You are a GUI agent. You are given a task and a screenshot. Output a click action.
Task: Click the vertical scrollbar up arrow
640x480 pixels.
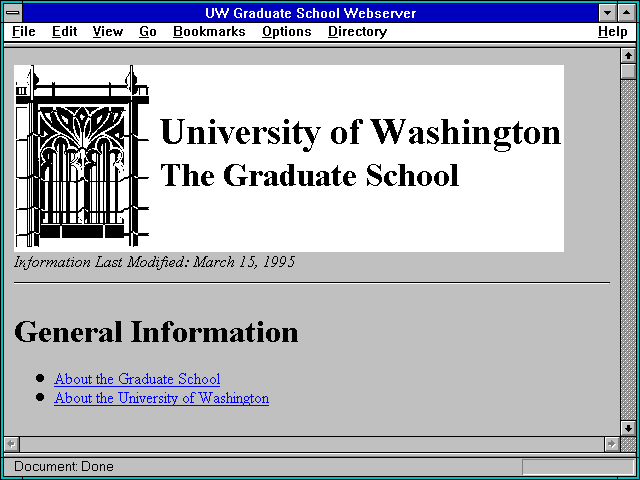(x=628, y=56)
